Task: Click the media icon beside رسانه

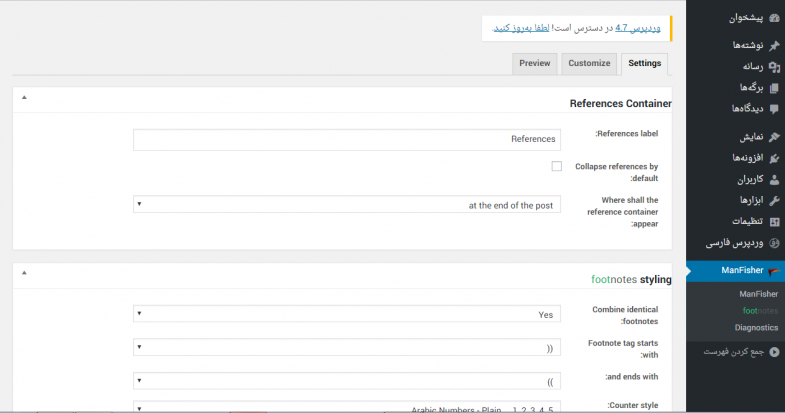Action: click(774, 67)
